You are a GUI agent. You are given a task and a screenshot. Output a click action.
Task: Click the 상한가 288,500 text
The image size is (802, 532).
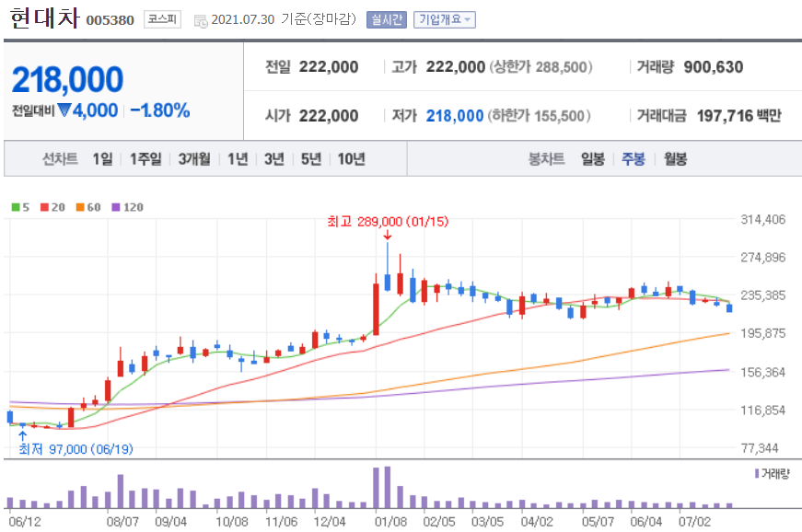(x=540, y=67)
